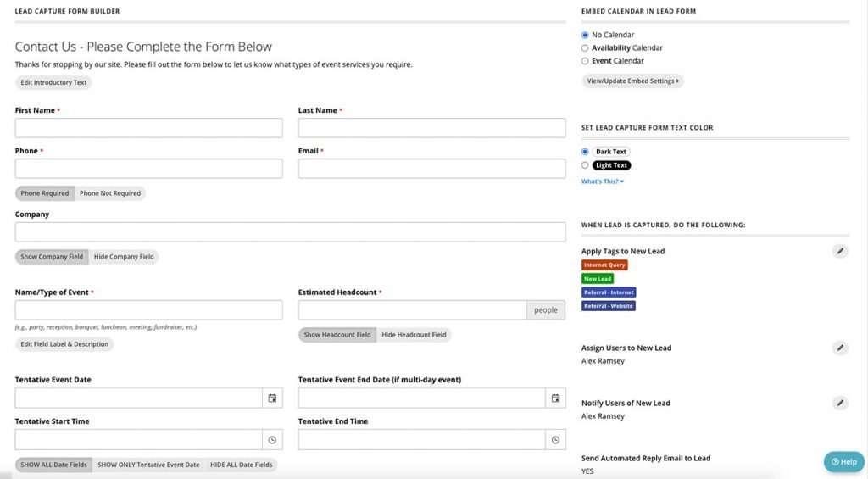This screenshot has height=479, width=868.
Task: Edit Notify Users of New Lead with pencil icon
Action: (x=840, y=404)
